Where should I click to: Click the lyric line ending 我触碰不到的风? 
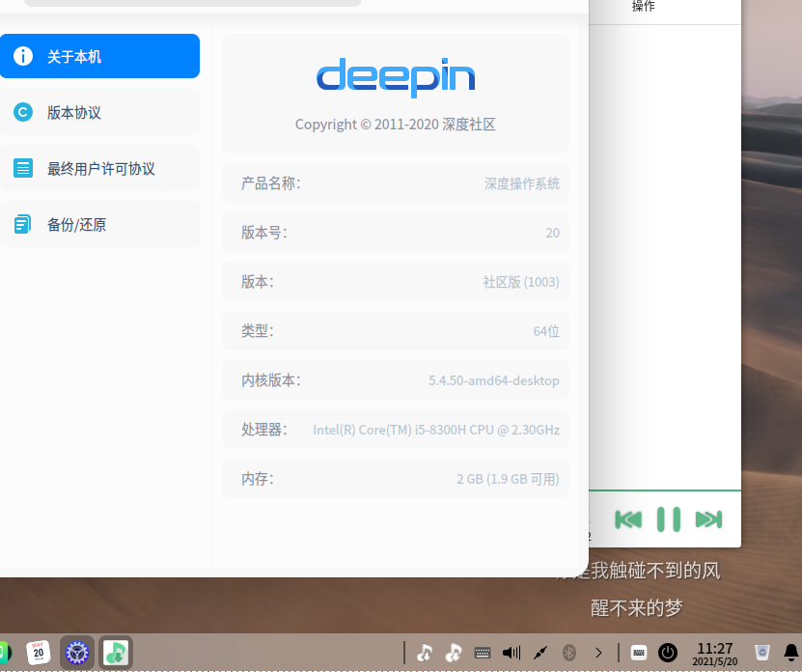point(655,571)
